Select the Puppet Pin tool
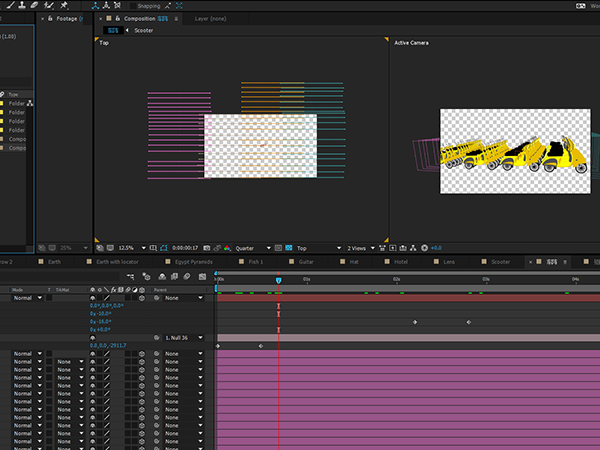 click(62, 6)
